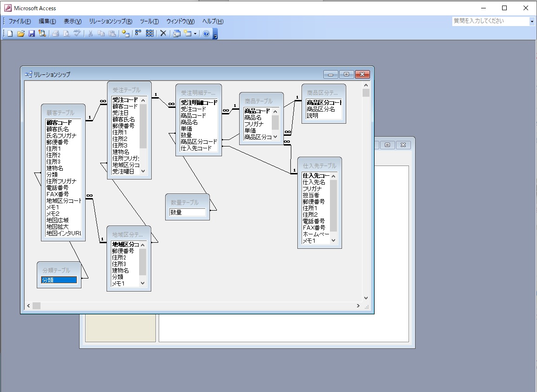
Task: Click Show Direct Relationships icon
Action: [138, 33]
